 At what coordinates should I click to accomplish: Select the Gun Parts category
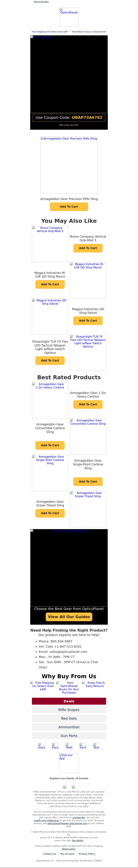pos(69,736)
